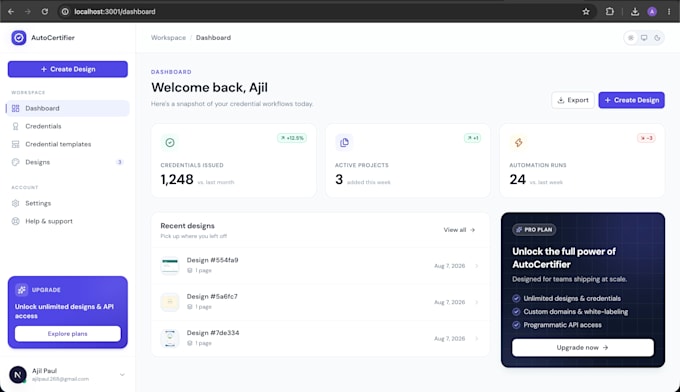Click View all recent designs link
The width and height of the screenshot is (680, 392).
coord(459,230)
